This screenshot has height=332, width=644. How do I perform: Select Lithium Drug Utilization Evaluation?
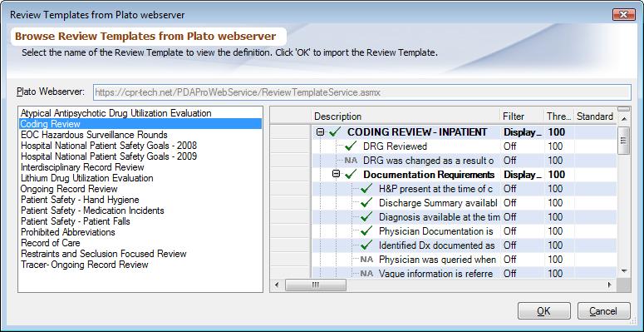click(x=87, y=178)
